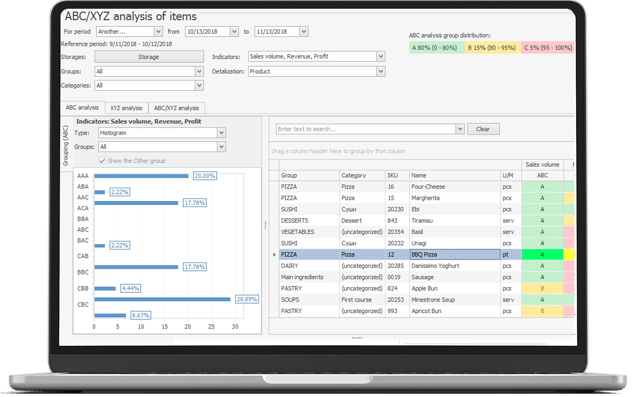Screen dimensions: 636x397
Task: Click the VEGETABLES group cell
Action: 309,232
